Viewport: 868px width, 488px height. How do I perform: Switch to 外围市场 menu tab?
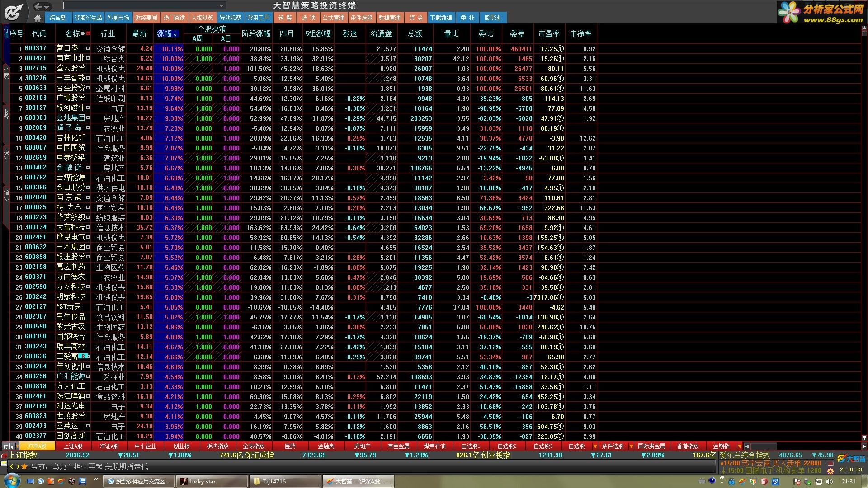[x=118, y=18]
